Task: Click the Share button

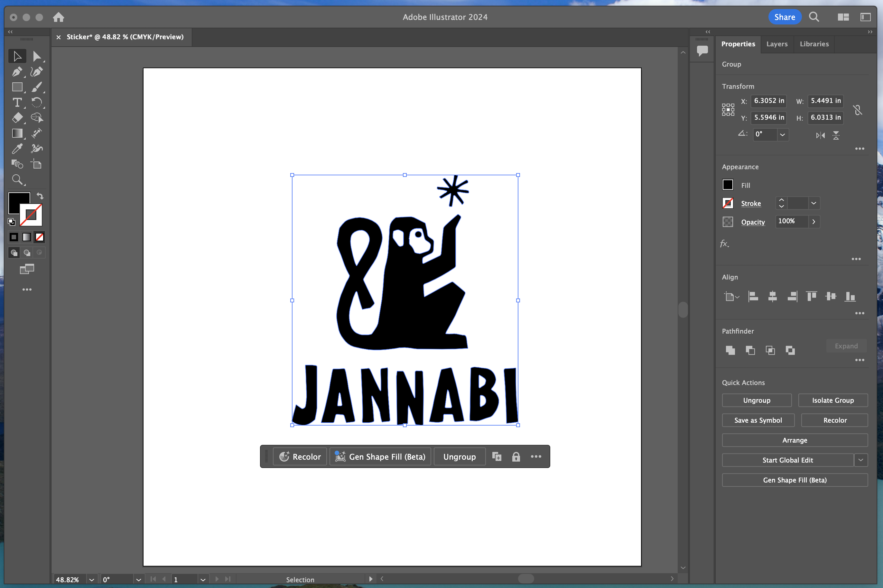Action: (784, 17)
